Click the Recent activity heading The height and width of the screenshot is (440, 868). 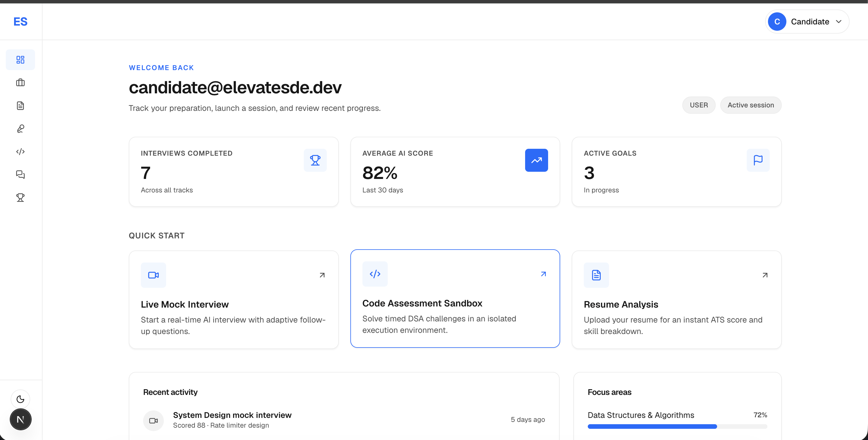pos(170,392)
